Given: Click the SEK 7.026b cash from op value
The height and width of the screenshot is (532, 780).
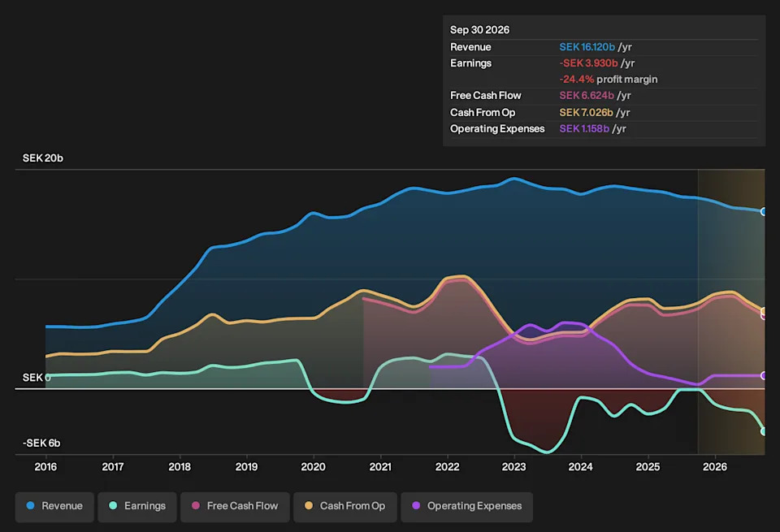Looking at the screenshot, I should 586,112.
